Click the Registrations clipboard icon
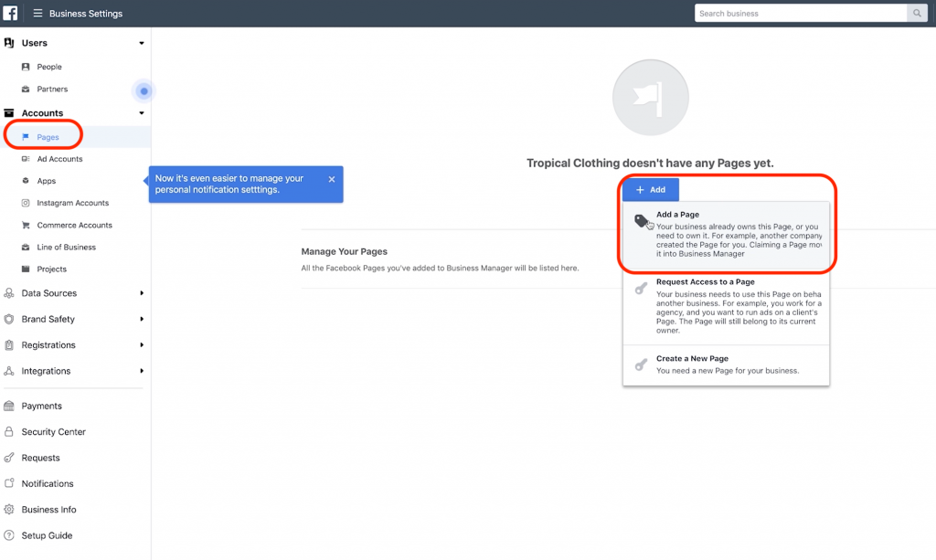 point(9,344)
